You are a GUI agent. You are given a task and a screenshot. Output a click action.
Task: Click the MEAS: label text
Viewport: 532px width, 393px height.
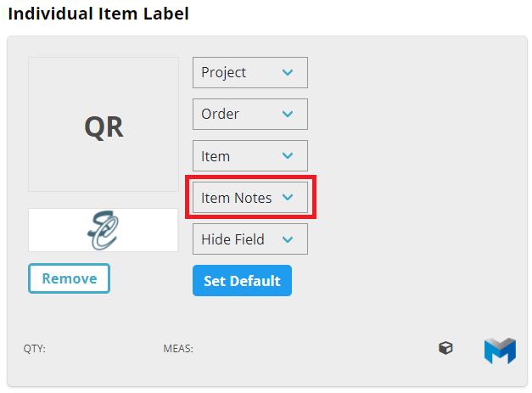tap(178, 348)
